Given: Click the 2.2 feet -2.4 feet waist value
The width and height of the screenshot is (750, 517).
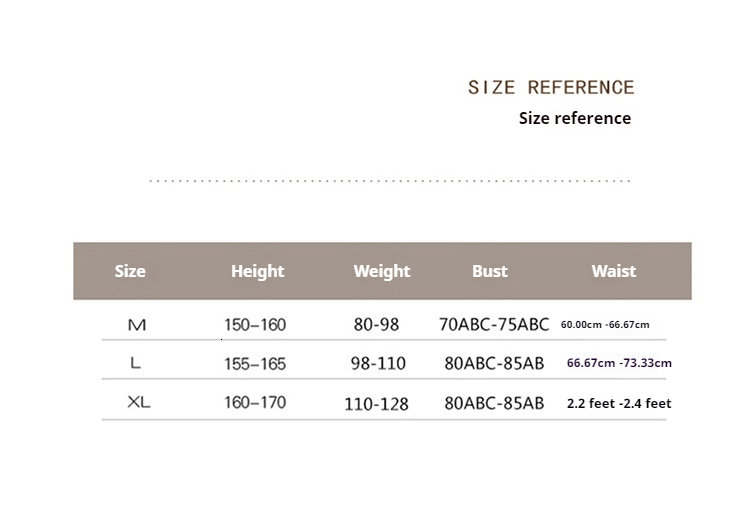Looking at the screenshot, I should click(619, 404).
